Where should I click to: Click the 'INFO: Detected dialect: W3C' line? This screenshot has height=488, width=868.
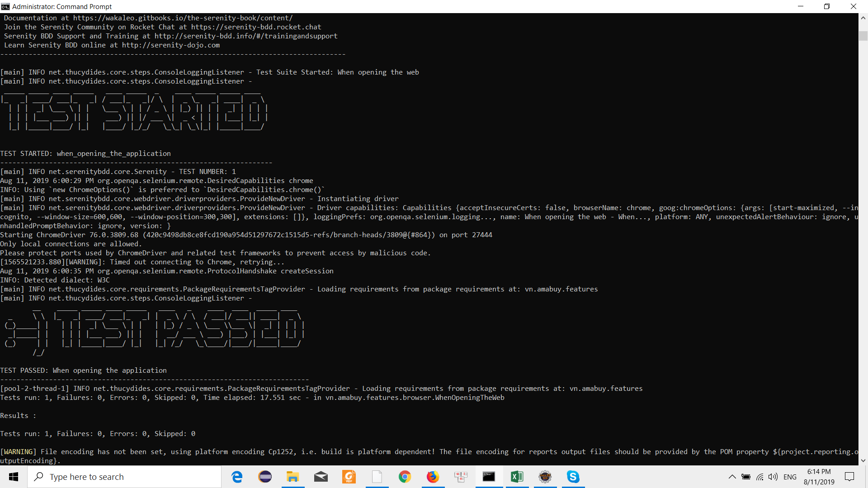point(55,280)
